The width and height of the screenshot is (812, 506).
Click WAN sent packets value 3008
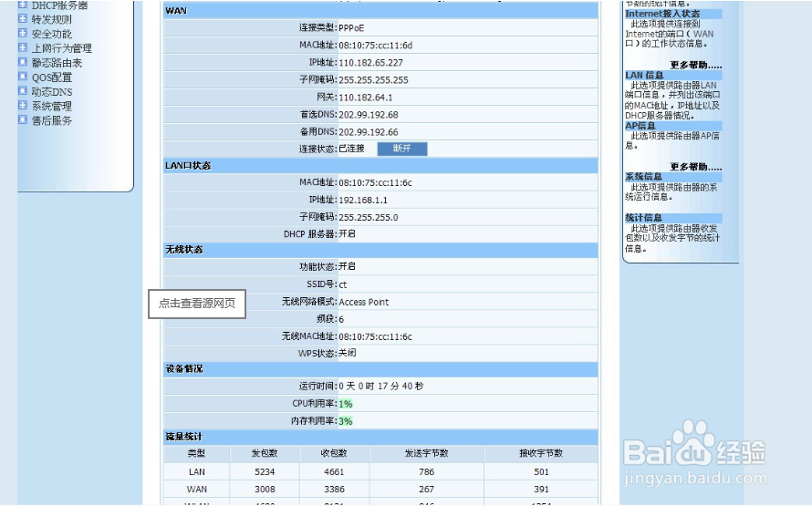coord(265,489)
